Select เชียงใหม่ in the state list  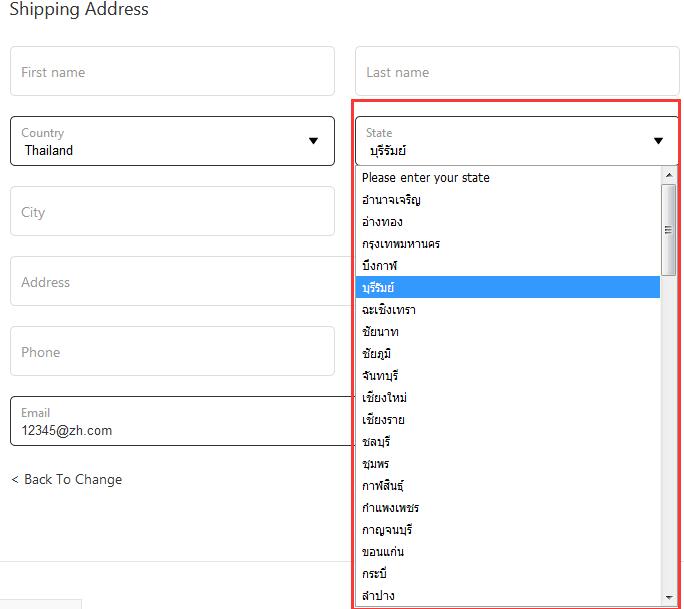[x=384, y=398]
